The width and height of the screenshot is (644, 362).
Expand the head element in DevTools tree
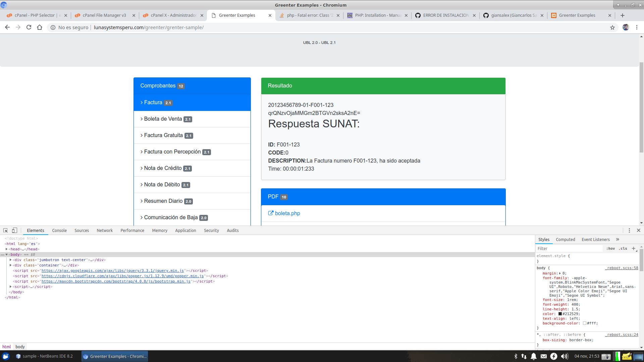pyautogui.click(x=7, y=249)
